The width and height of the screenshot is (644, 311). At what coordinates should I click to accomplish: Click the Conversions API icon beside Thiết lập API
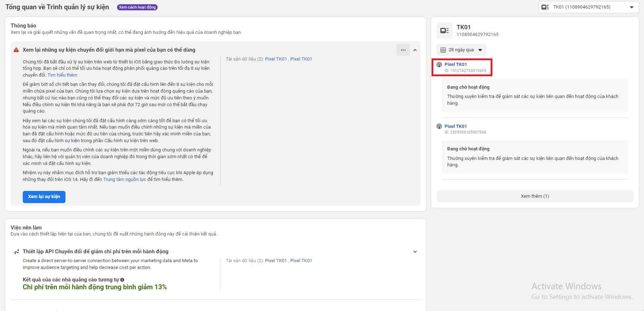(x=16, y=252)
